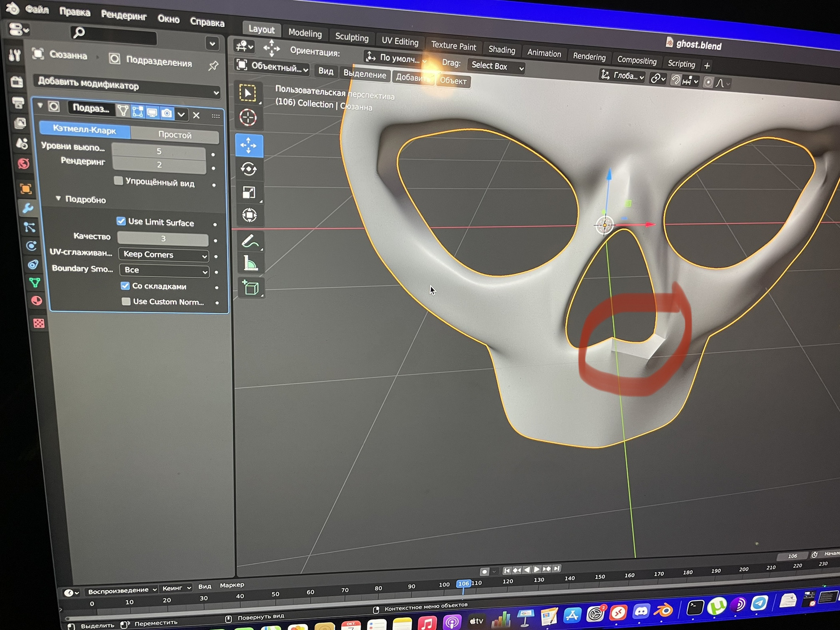Toggle modifier render camera icon
The image size is (840, 630).
click(x=167, y=113)
